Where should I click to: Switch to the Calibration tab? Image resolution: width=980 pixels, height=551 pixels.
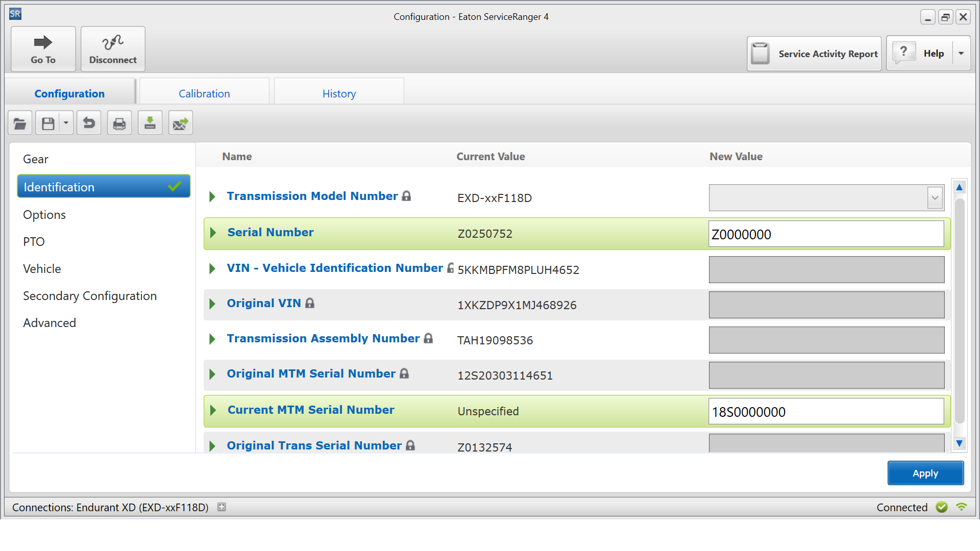pos(204,93)
